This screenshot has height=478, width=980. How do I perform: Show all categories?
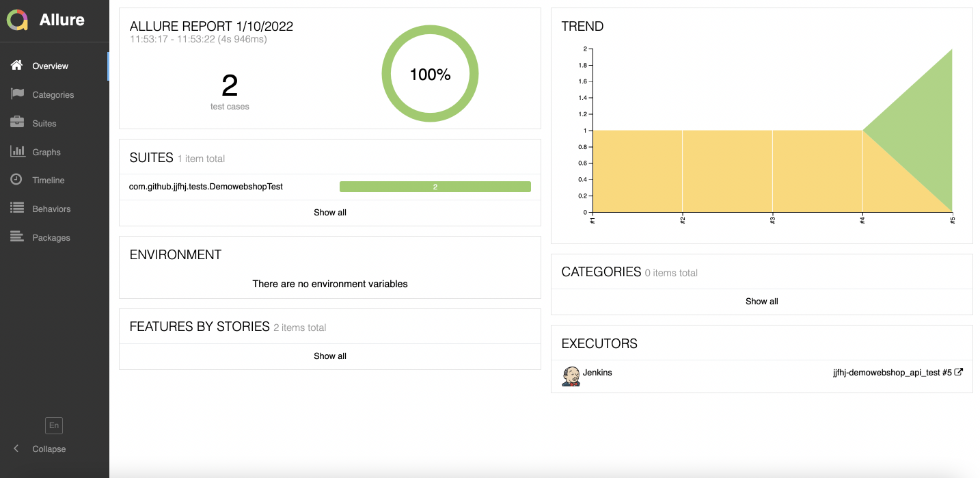tap(762, 302)
